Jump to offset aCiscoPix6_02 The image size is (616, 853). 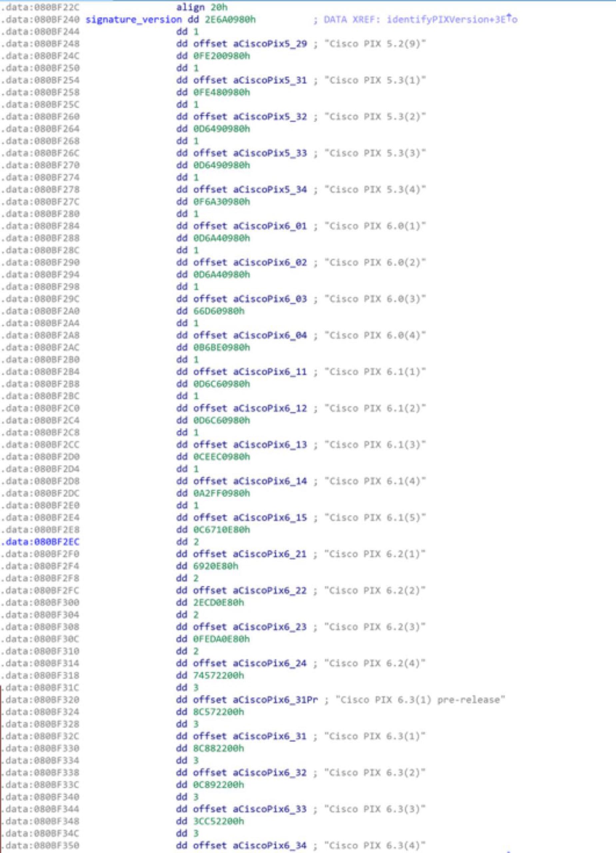pos(270,263)
